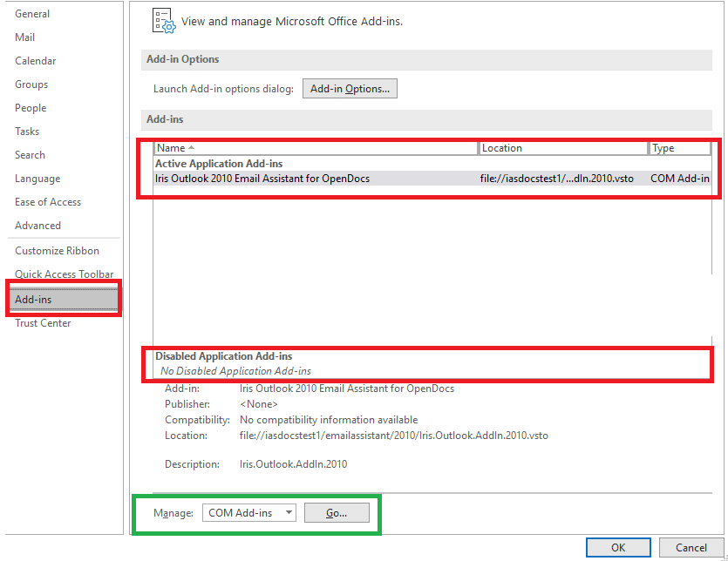Confirm changes with the OK button

click(x=618, y=548)
